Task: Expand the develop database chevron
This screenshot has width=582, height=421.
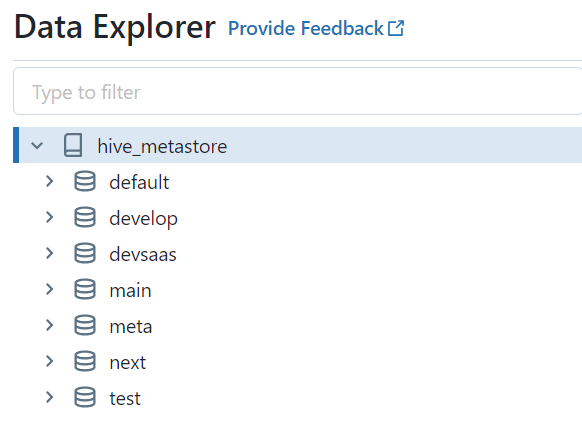Action: click(49, 217)
